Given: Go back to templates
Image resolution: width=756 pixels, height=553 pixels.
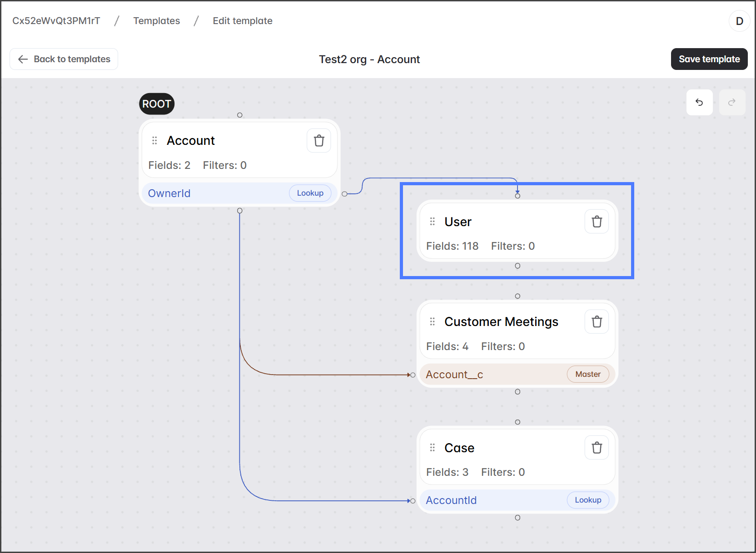Looking at the screenshot, I should pos(64,59).
